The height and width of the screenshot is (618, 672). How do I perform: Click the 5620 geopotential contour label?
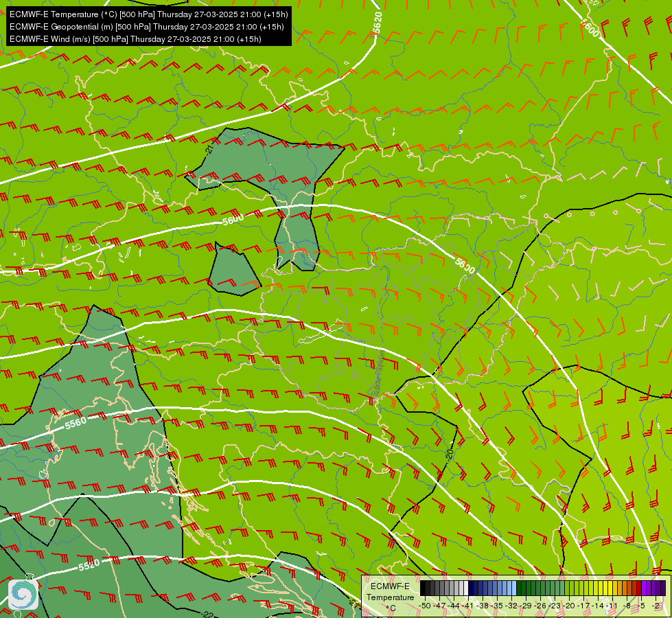(377, 23)
